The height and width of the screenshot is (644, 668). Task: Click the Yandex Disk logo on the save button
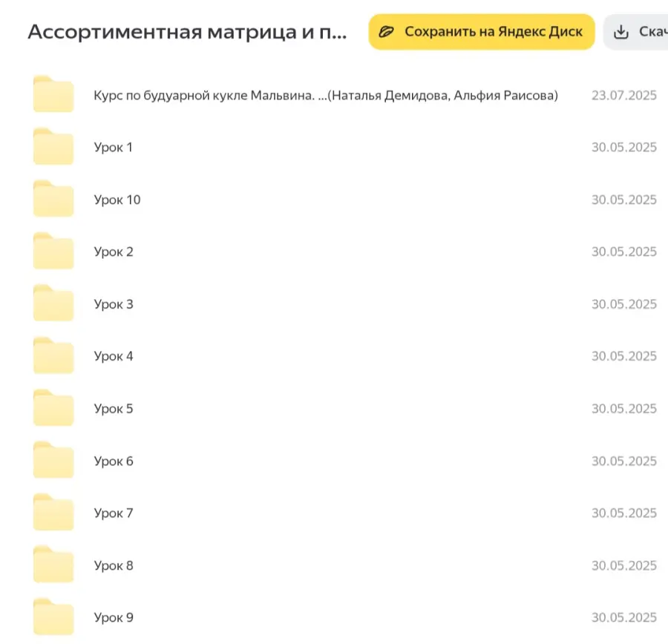tap(387, 31)
